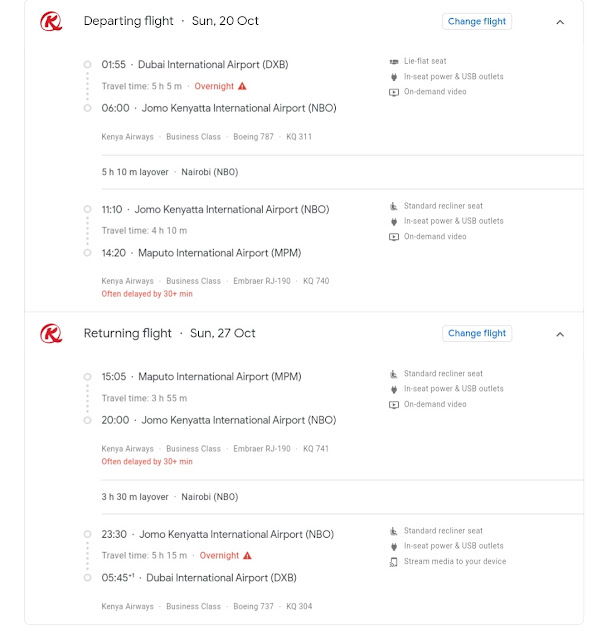Click the 5 h 10 m layover Nairobi row
Viewport: 602px width, 640px height.
[342, 172]
